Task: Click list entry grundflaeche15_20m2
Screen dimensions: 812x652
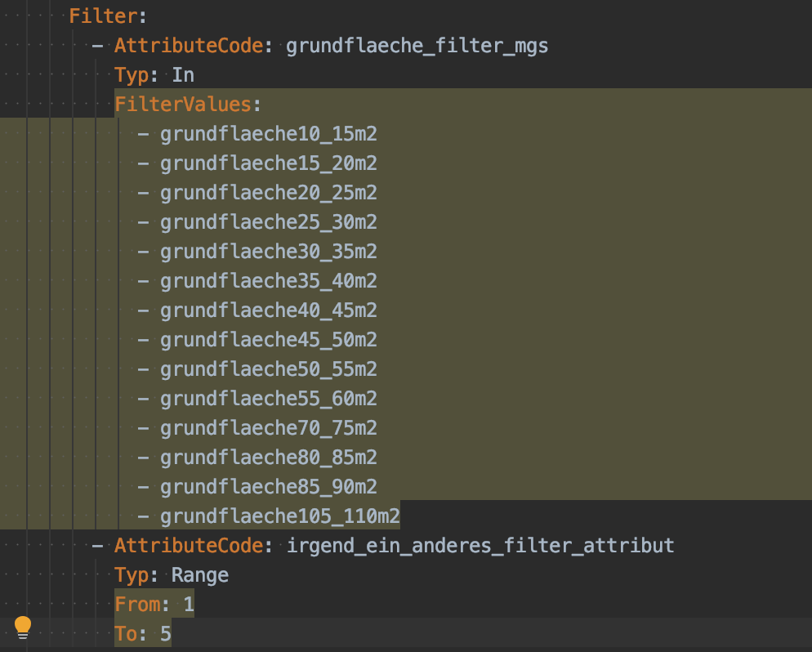Action: (268, 163)
